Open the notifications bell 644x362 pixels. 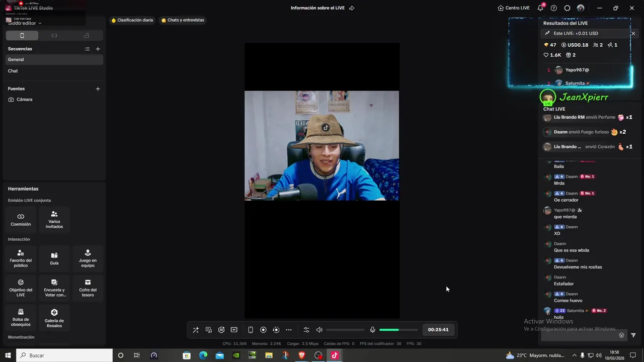point(540,8)
